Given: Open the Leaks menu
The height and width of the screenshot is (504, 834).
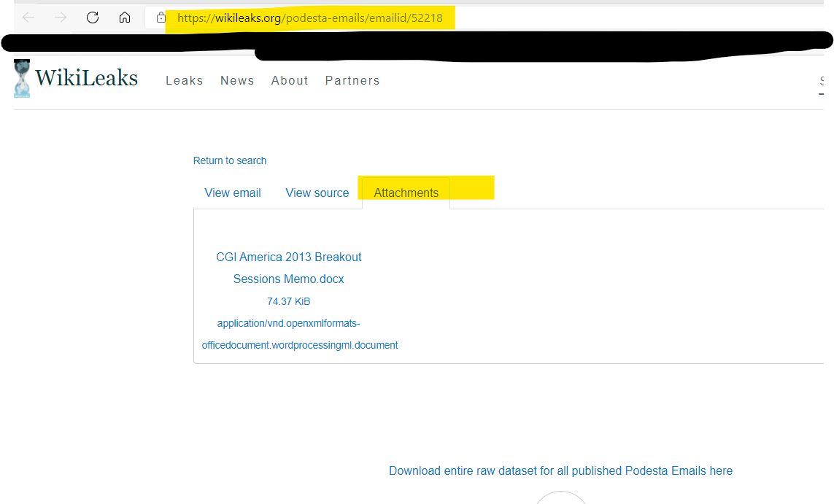Looking at the screenshot, I should (184, 80).
